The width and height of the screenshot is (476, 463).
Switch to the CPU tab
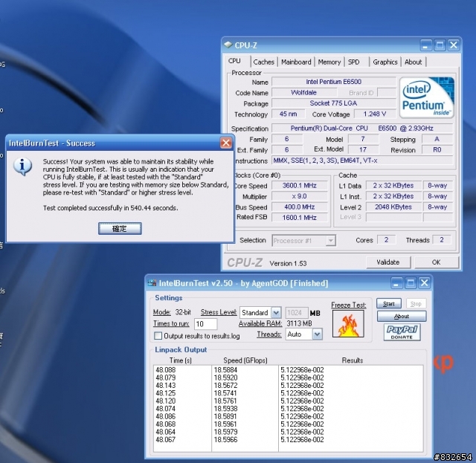pyautogui.click(x=234, y=61)
